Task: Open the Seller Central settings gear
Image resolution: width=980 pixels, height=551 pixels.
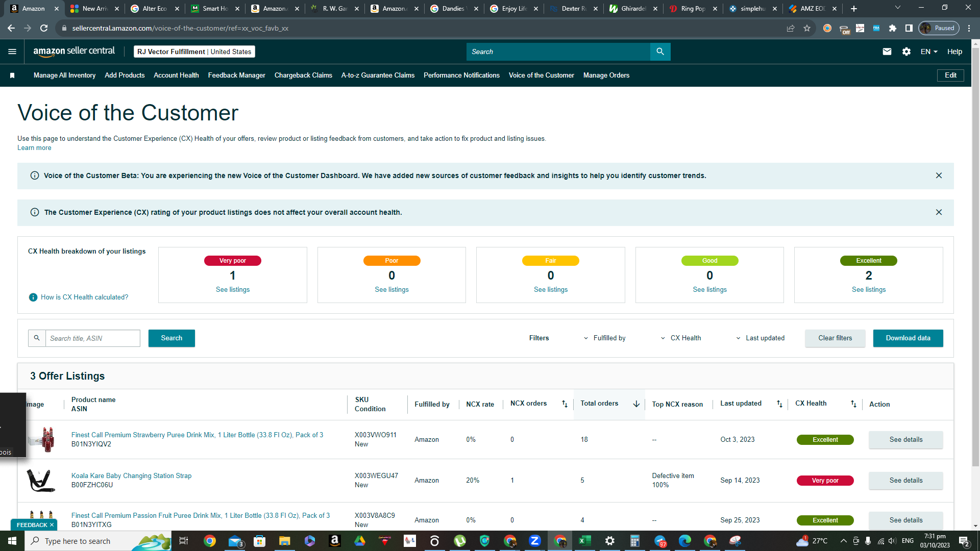Action: (x=906, y=52)
